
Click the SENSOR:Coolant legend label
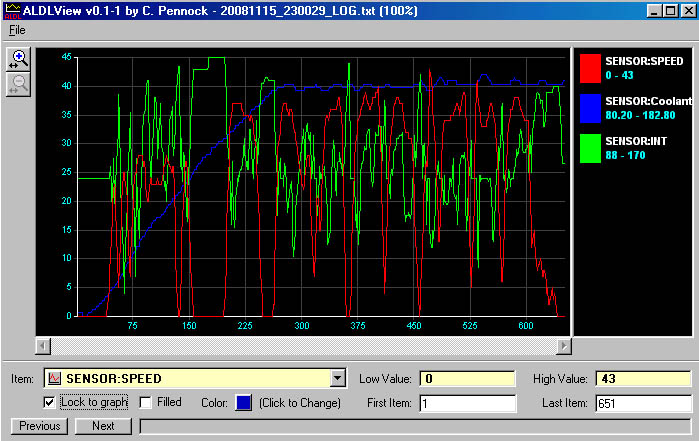coord(649,101)
